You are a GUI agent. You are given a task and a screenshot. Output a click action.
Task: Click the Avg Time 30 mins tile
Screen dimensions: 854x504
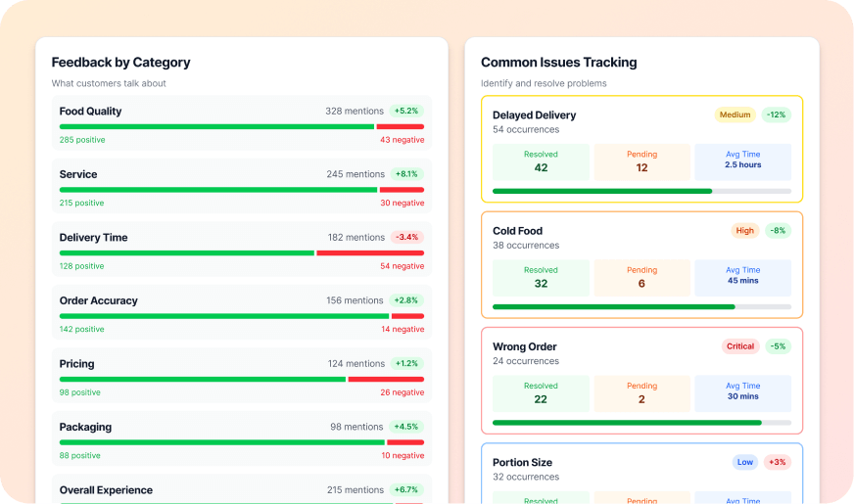[x=742, y=392]
